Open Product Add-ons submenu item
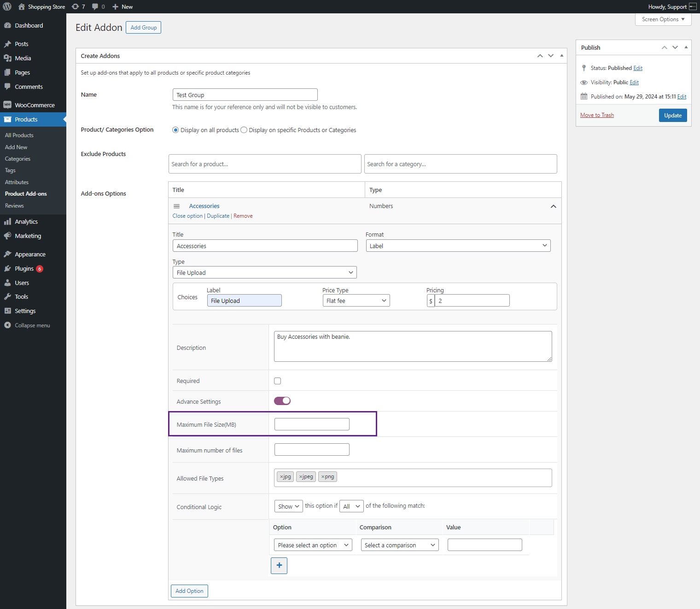This screenshot has width=700, height=609. click(x=26, y=194)
